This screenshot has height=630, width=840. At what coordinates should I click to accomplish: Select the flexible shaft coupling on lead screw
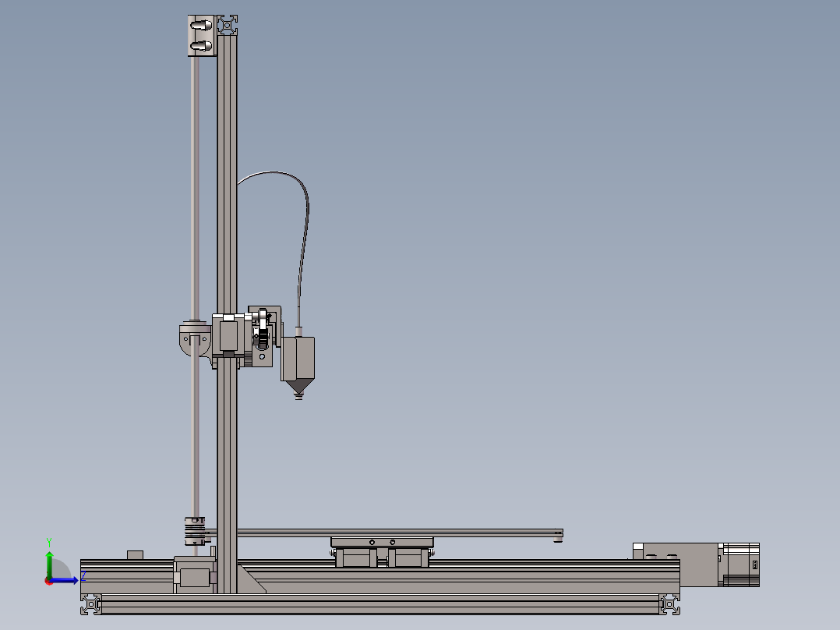click(195, 531)
